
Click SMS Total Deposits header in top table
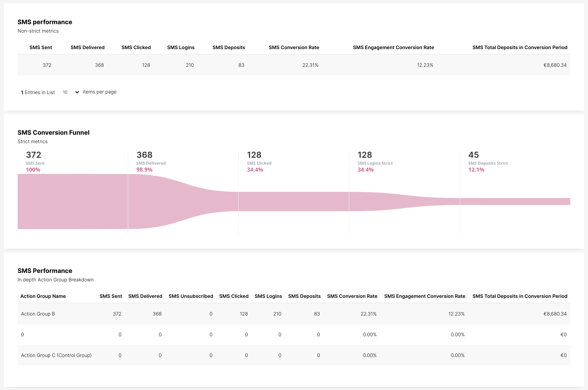click(x=520, y=48)
